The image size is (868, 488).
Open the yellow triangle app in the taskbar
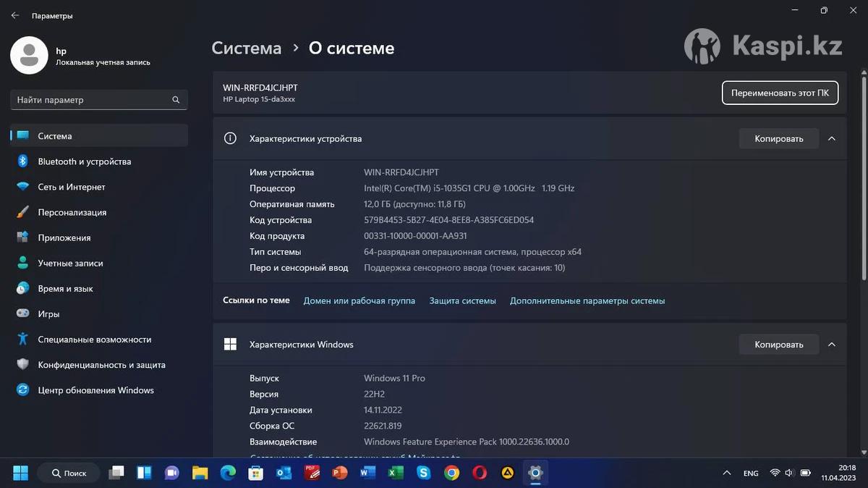tap(508, 473)
